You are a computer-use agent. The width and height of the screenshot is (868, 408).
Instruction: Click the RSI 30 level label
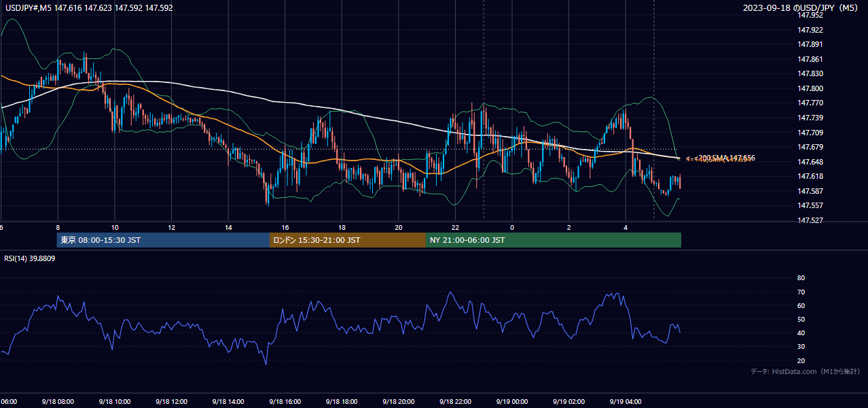click(801, 347)
